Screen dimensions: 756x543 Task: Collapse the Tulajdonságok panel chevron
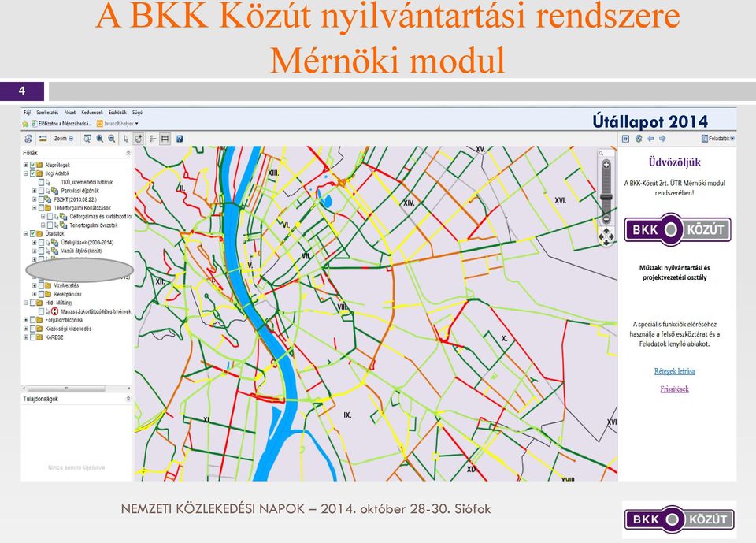(x=128, y=399)
